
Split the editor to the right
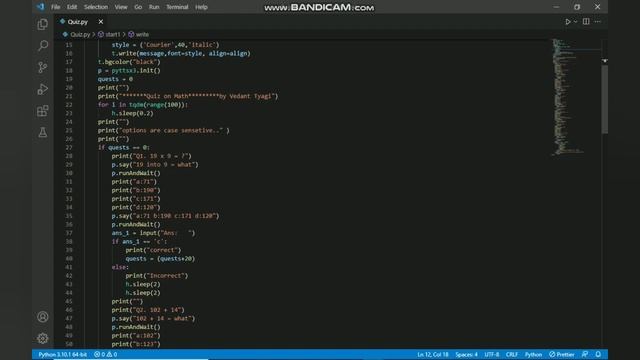586,22
